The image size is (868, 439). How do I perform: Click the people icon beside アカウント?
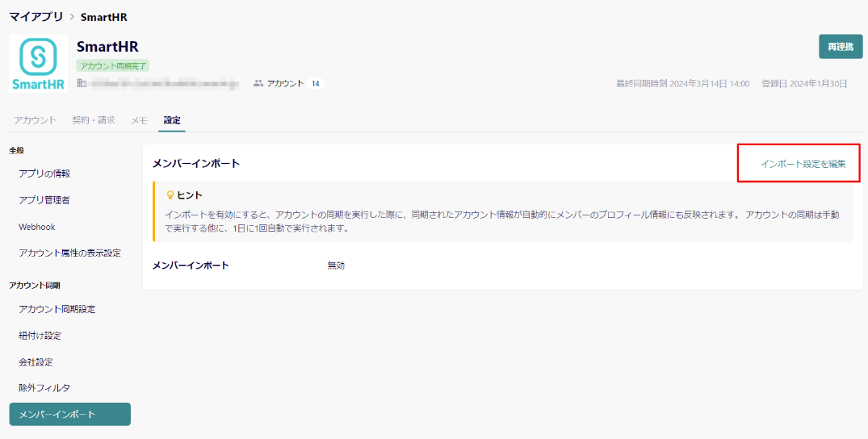point(258,83)
